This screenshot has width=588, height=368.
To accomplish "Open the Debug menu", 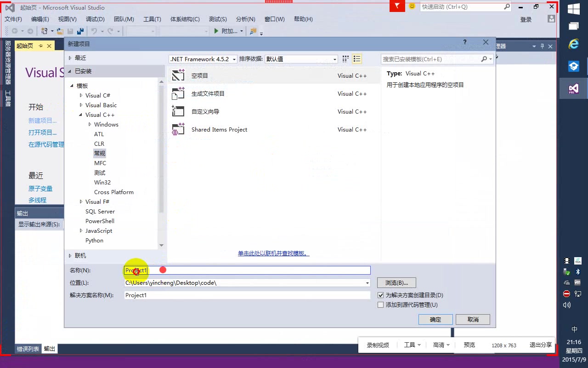I will (x=95, y=19).
